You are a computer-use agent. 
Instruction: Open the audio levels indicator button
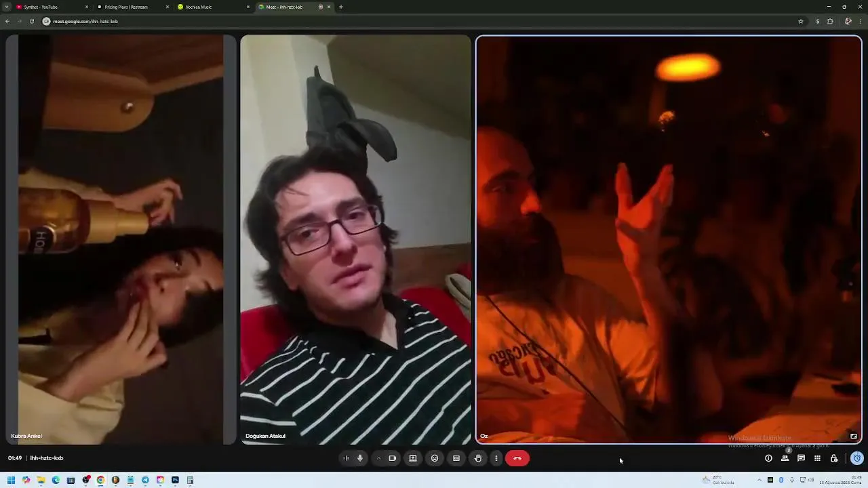click(x=346, y=458)
